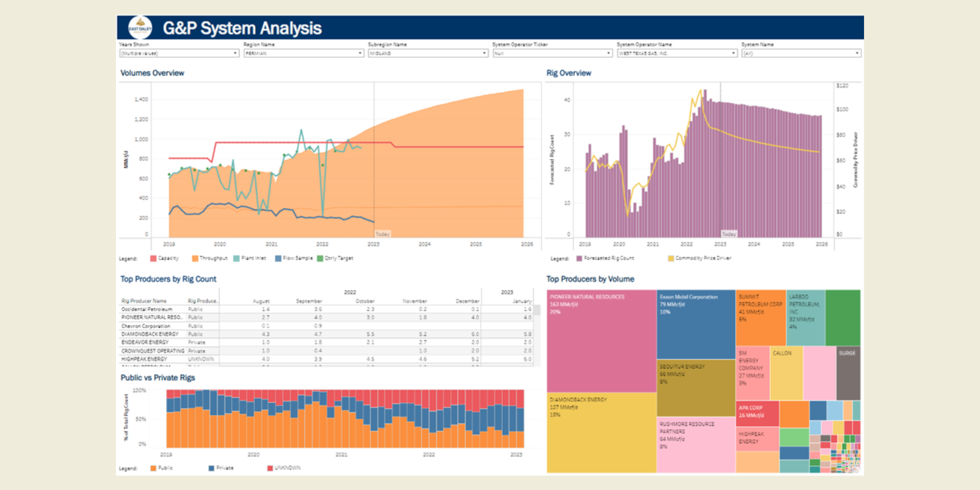The image size is (980, 490).
Task: Select the Laredo Petroleum treemap tile
Action: 806,317
